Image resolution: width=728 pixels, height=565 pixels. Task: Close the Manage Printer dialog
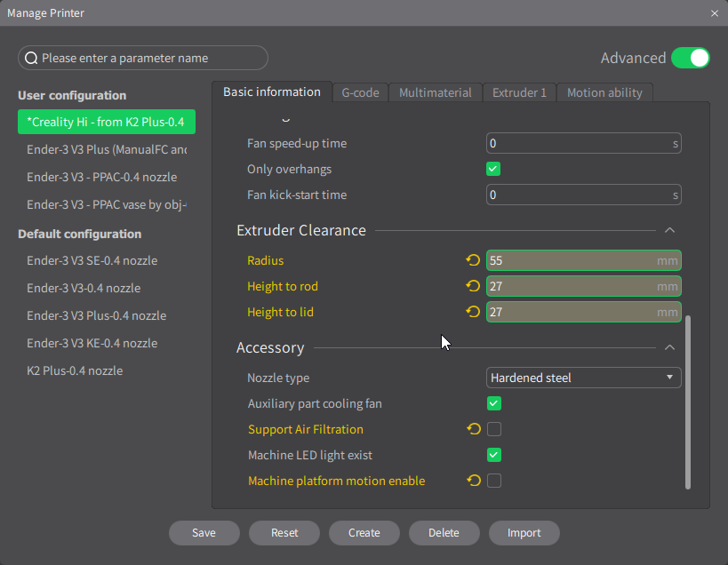pyautogui.click(x=715, y=13)
